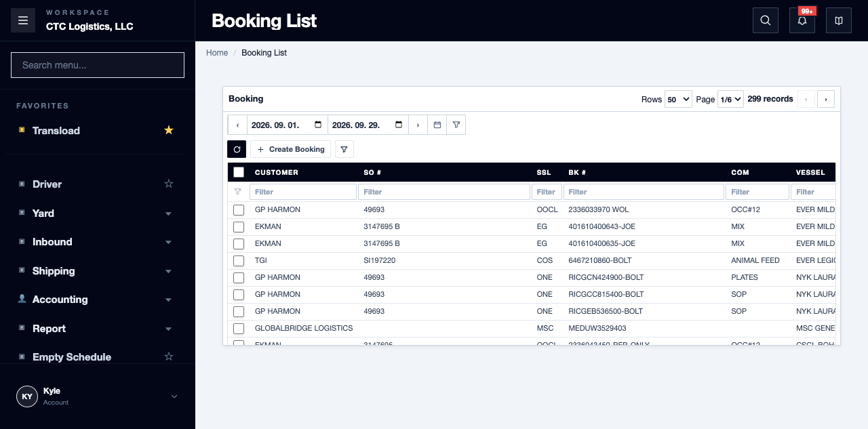This screenshot has width=868, height=429.
Task: Check the RICGCC815400-BOLT row checkbox
Action: pyautogui.click(x=239, y=295)
